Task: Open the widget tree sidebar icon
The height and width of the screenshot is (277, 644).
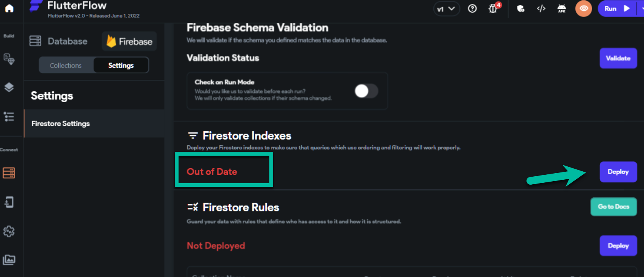Action: (x=9, y=117)
